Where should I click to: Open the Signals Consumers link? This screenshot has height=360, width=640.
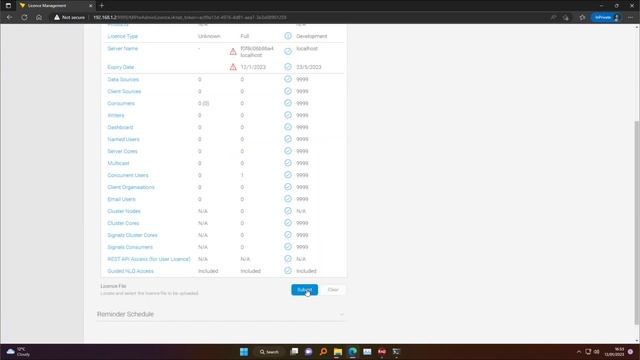tap(130, 247)
